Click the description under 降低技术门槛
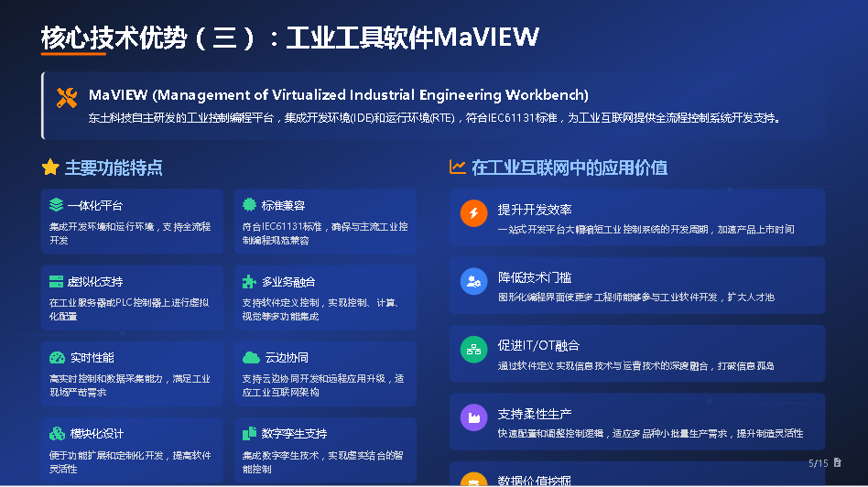The height and width of the screenshot is (487, 868). point(636,298)
